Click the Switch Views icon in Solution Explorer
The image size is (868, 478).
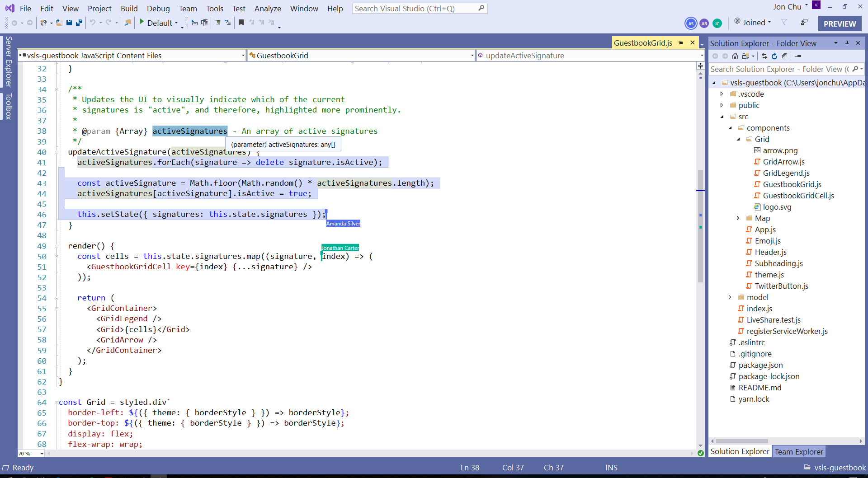tap(745, 56)
